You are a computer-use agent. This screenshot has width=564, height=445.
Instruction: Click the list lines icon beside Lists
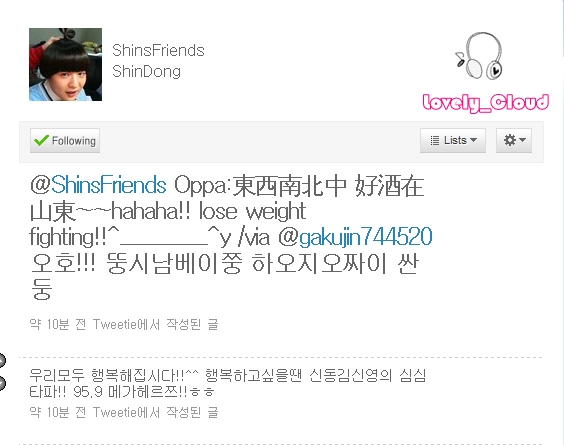[x=435, y=140]
